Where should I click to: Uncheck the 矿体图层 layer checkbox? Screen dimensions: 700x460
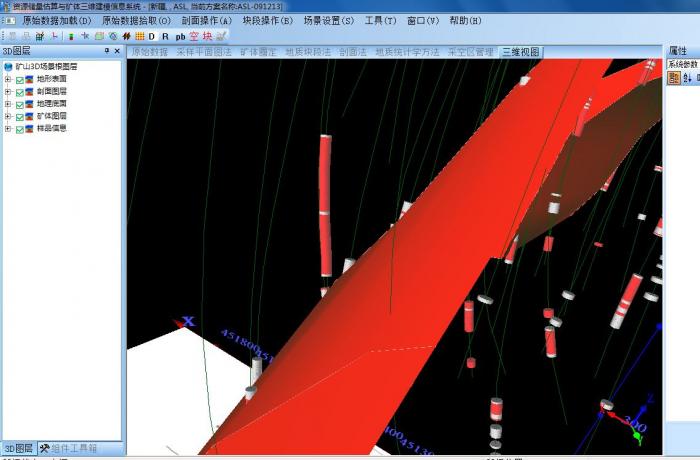click(20, 116)
